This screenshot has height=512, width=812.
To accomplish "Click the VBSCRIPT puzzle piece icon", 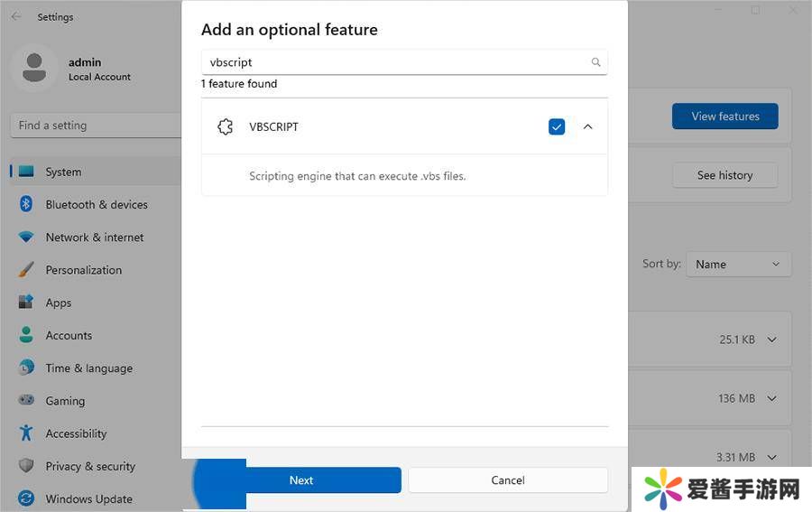I will pos(226,127).
